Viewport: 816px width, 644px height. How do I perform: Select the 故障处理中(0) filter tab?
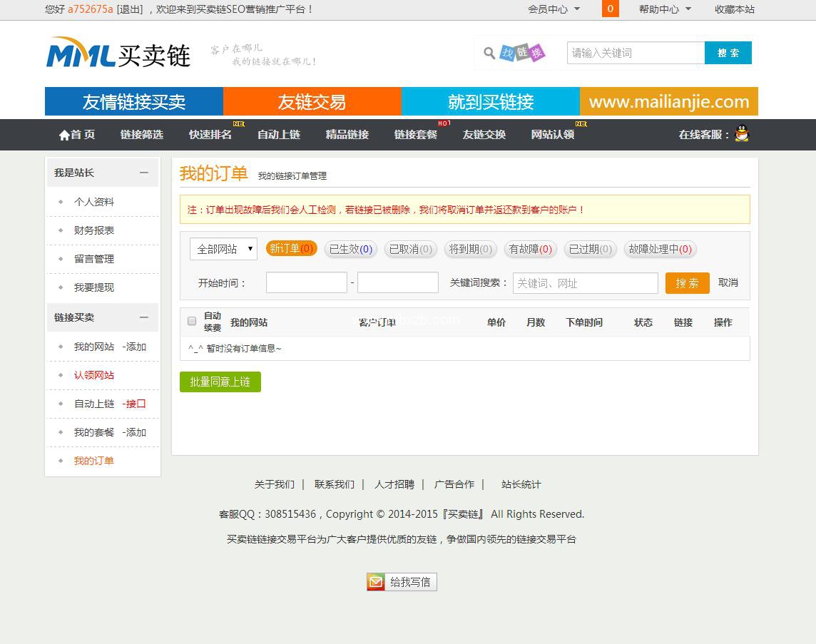coord(660,249)
